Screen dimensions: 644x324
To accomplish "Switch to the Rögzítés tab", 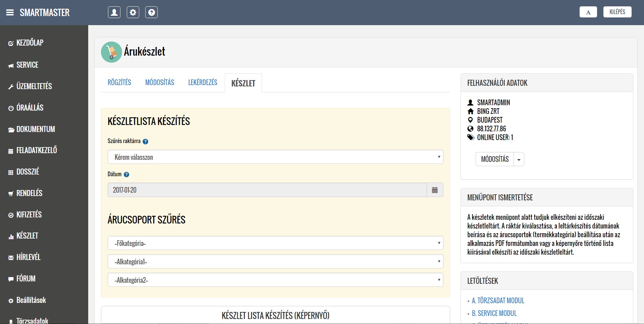I will pyautogui.click(x=119, y=82).
